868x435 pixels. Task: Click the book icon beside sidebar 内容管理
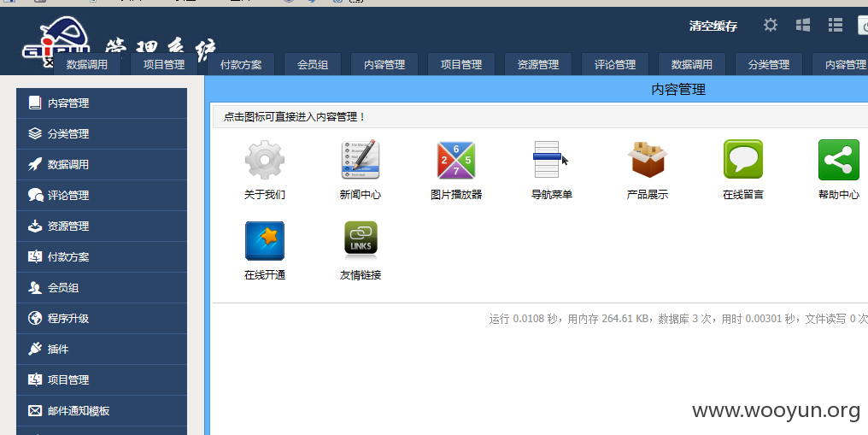click(35, 103)
